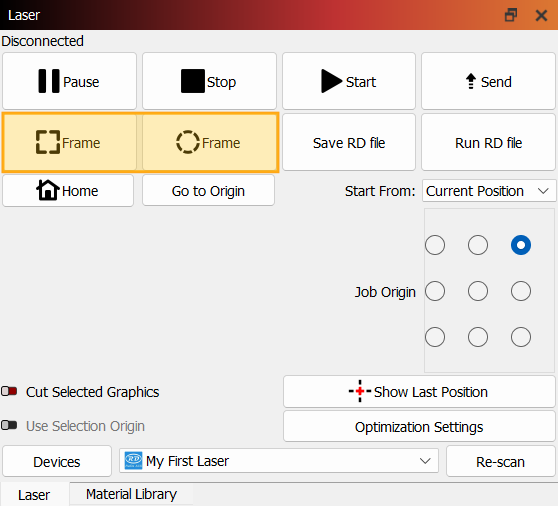The width and height of the screenshot is (558, 506).
Task: Select the Laser tab at bottom
Action: tap(34, 495)
